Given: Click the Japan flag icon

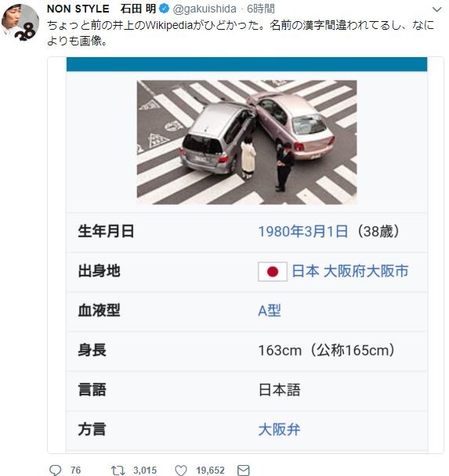Looking at the screenshot, I should (x=273, y=272).
